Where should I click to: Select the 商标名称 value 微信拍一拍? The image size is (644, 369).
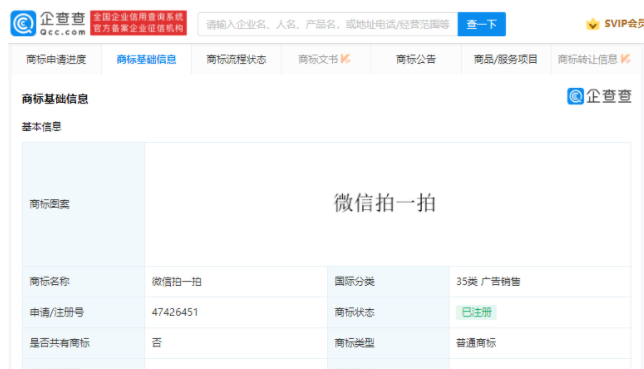[x=177, y=282]
